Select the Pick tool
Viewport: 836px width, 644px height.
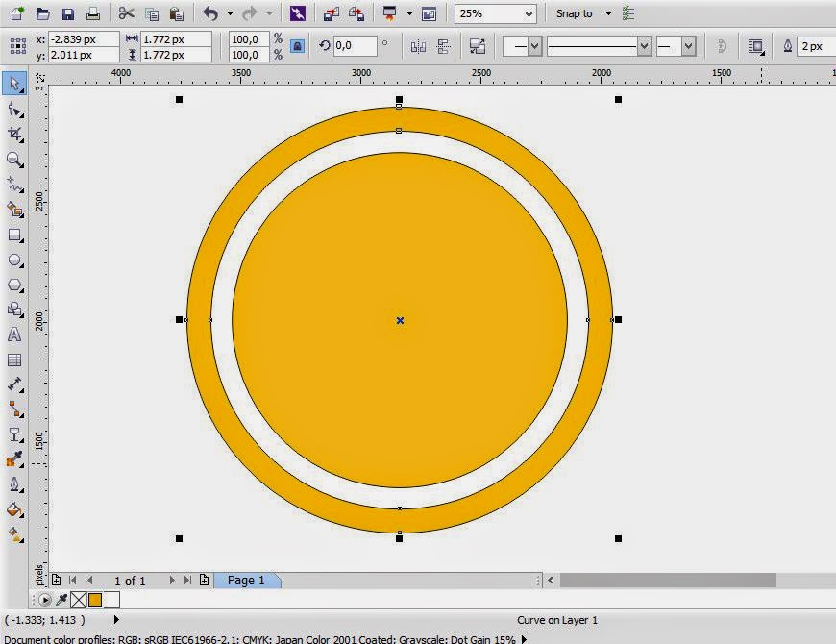click(x=14, y=84)
